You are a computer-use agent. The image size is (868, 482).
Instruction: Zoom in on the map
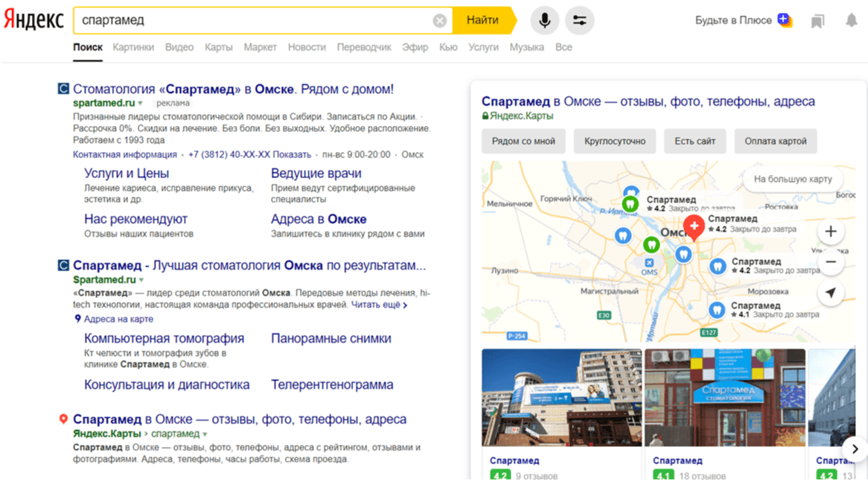click(x=830, y=231)
